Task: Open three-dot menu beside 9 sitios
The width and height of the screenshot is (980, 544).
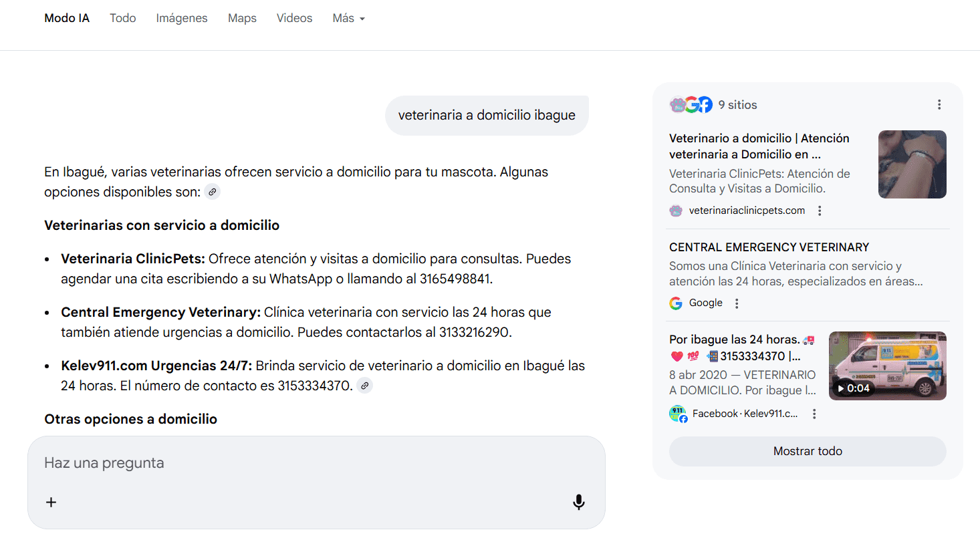Action: click(x=939, y=105)
